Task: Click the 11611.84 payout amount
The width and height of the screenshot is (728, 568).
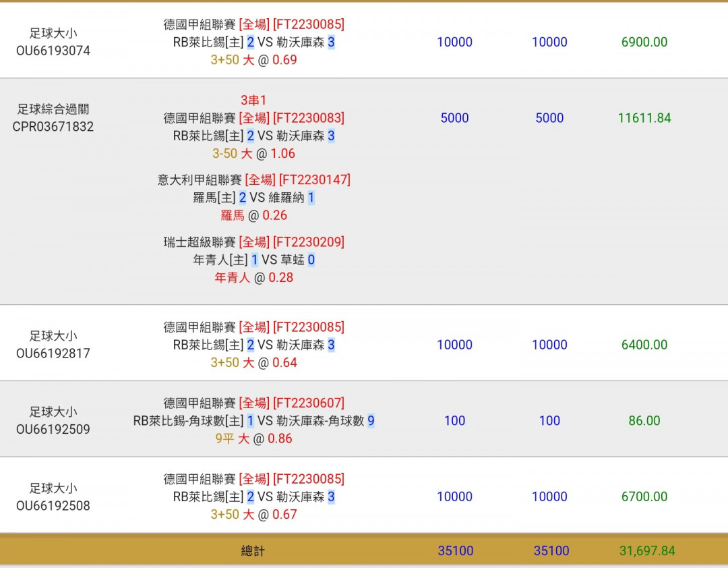Action: (x=644, y=118)
